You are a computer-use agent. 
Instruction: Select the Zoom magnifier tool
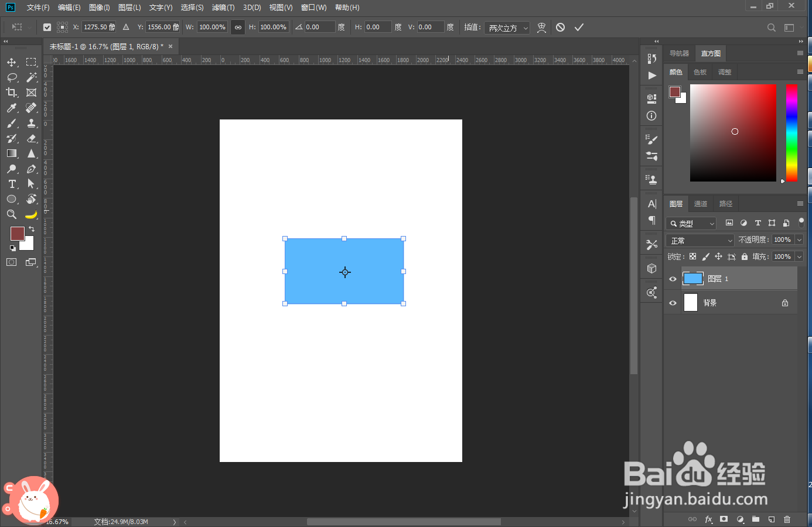[x=12, y=214]
